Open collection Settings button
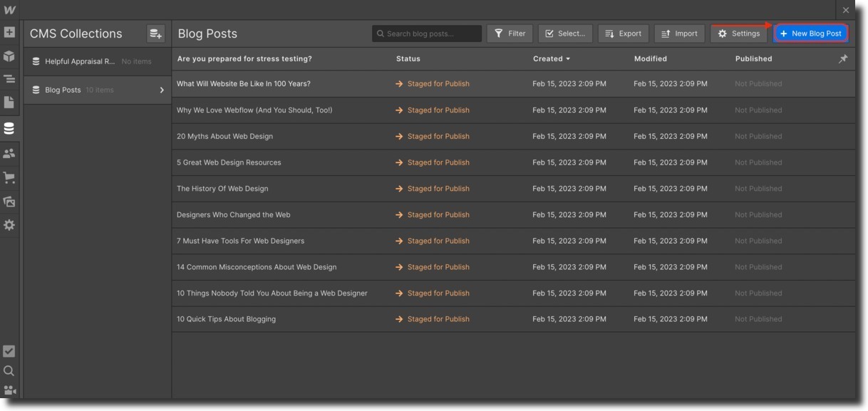Image resolution: width=868 pixels, height=411 pixels. [738, 33]
